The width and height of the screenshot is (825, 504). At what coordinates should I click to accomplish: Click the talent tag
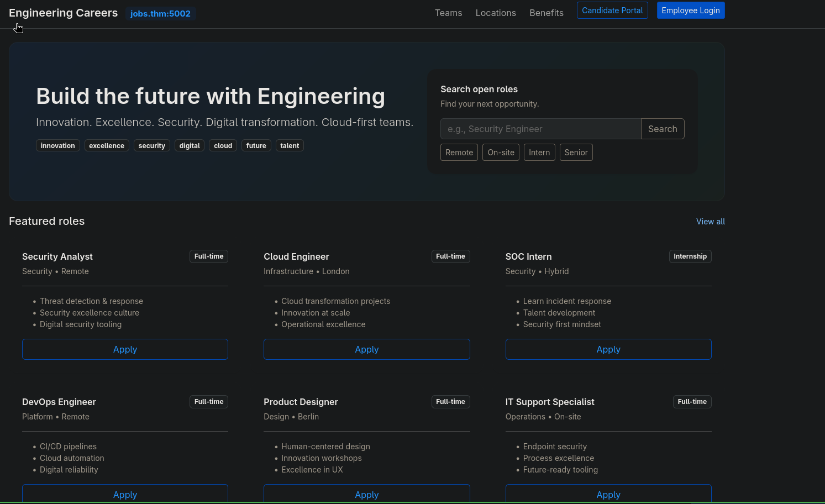pos(290,146)
